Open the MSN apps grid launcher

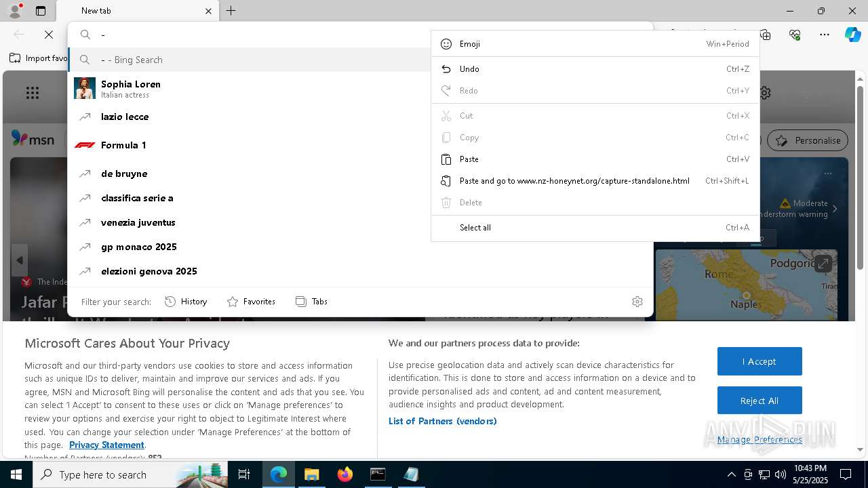point(33,93)
